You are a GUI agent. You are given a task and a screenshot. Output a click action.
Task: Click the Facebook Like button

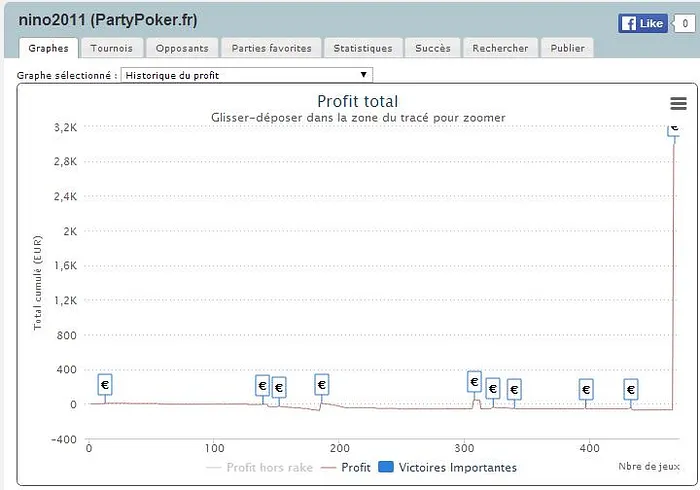642,23
